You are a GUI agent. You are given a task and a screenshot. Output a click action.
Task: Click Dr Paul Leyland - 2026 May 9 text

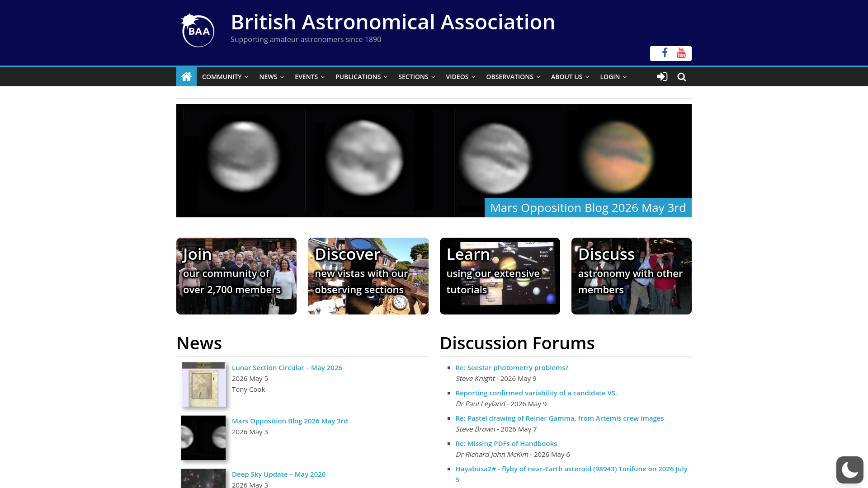[x=501, y=404]
